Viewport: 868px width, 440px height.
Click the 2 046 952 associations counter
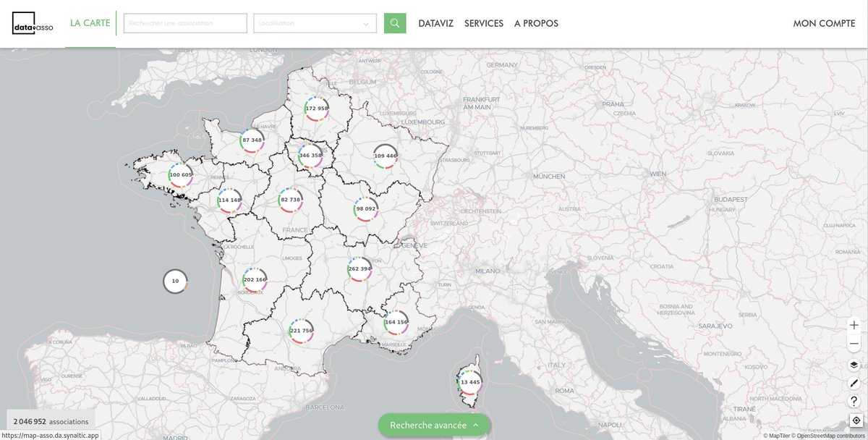point(51,421)
